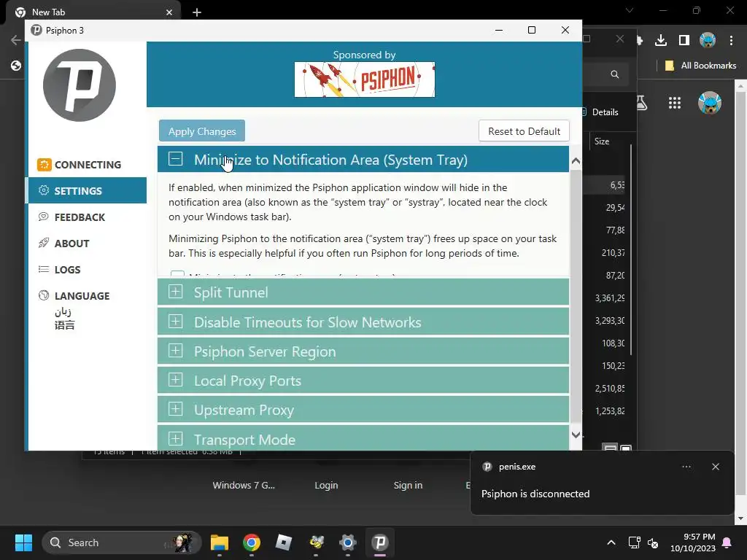Click the Size column header in Explorer

(x=602, y=141)
